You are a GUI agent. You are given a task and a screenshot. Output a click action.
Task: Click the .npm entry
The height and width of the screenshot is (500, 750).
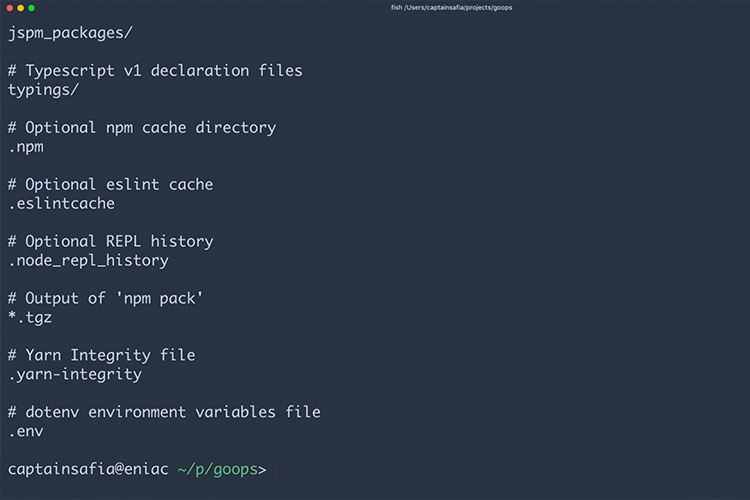click(x=26, y=147)
